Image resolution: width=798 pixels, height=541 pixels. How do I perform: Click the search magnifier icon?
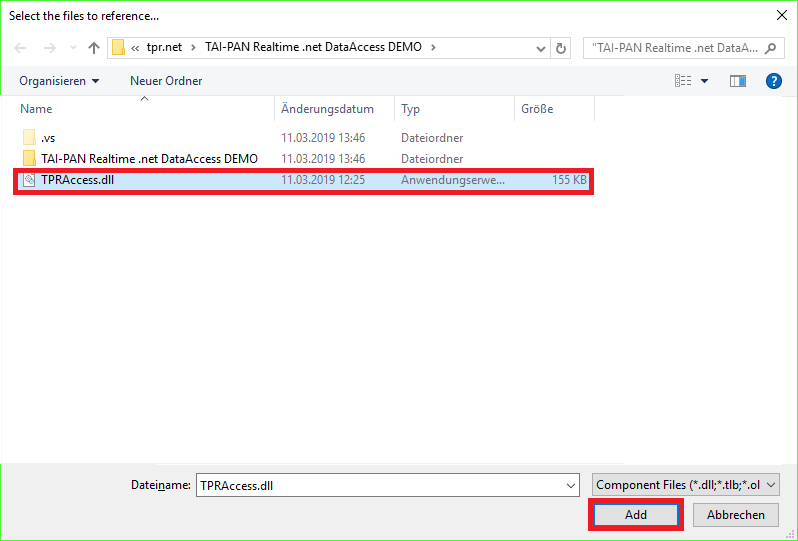[771, 48]
